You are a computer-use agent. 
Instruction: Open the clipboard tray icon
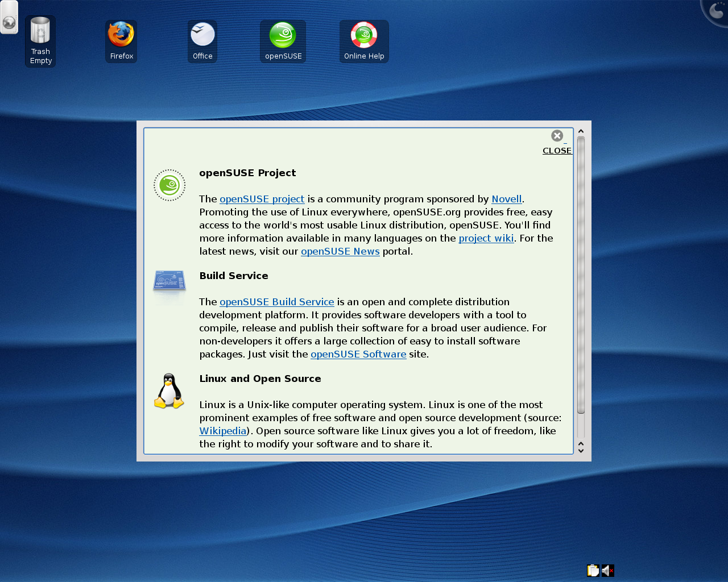[593, 570]
